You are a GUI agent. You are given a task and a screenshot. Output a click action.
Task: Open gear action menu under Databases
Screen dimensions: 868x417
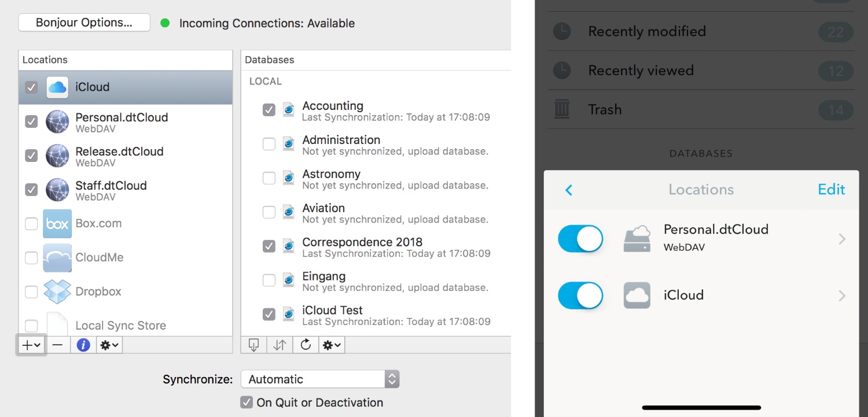click(x=332, y=345)
